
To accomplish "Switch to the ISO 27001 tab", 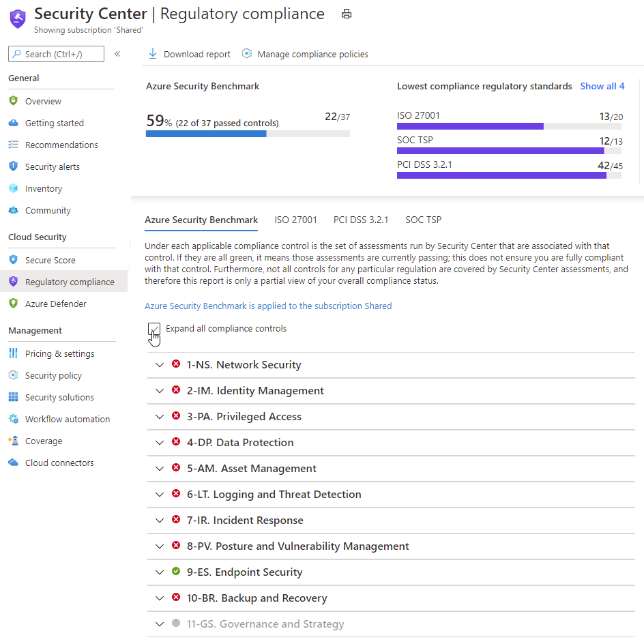I will [295, 220].
